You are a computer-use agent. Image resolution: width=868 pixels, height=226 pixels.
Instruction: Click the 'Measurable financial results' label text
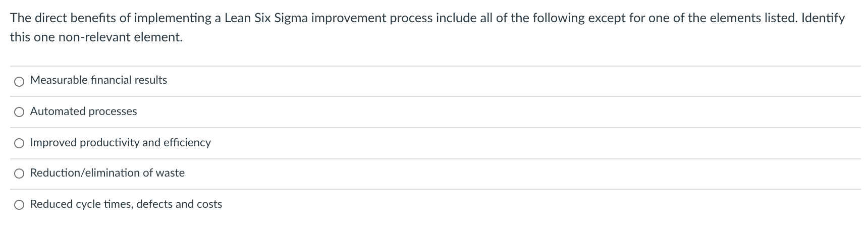(x=98, y=80)
